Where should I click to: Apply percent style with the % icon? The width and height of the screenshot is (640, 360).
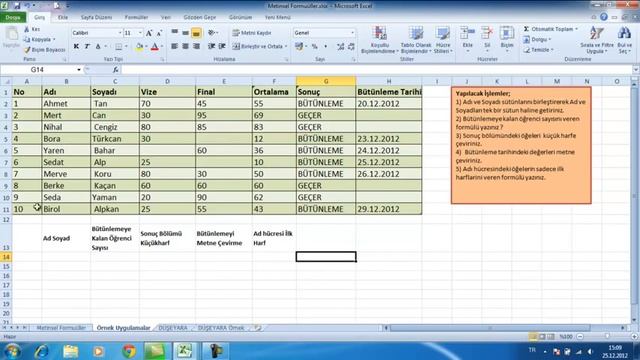315,47
